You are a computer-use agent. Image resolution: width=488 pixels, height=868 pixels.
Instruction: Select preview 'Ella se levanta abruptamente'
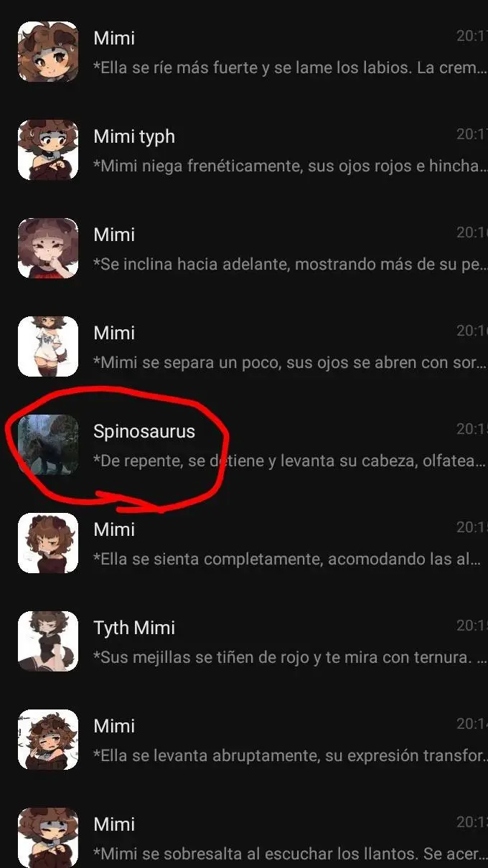point(287,755)
